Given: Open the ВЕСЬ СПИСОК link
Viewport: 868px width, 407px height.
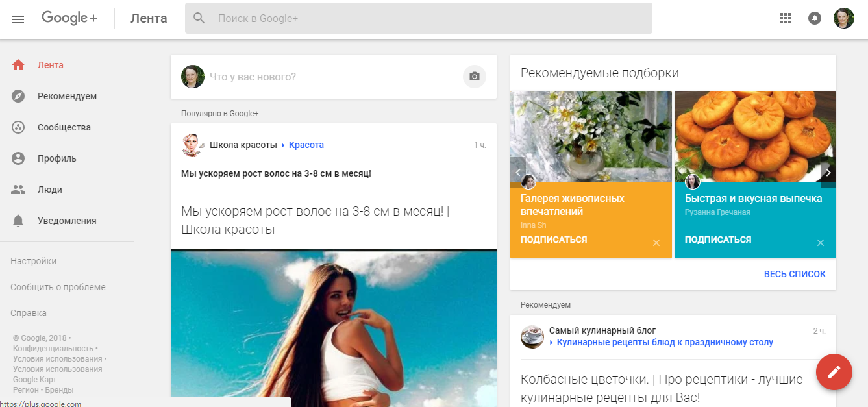Looking at the screenshot, I should [x=794, y=273].
